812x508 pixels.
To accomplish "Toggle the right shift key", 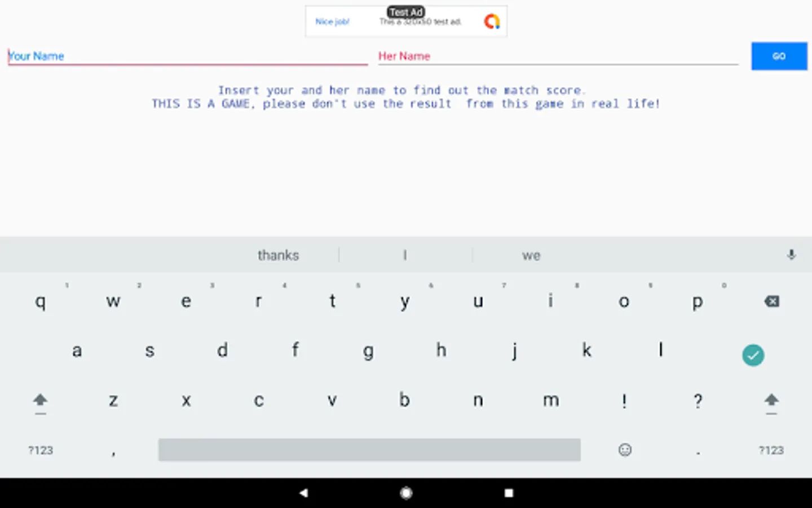I will (x=771, y=402).
